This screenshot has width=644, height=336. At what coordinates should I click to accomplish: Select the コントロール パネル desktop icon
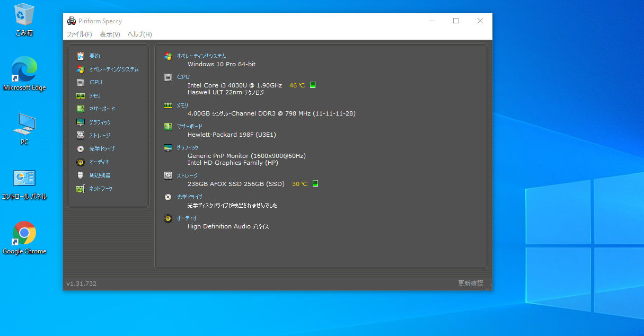tap(24, 184)
